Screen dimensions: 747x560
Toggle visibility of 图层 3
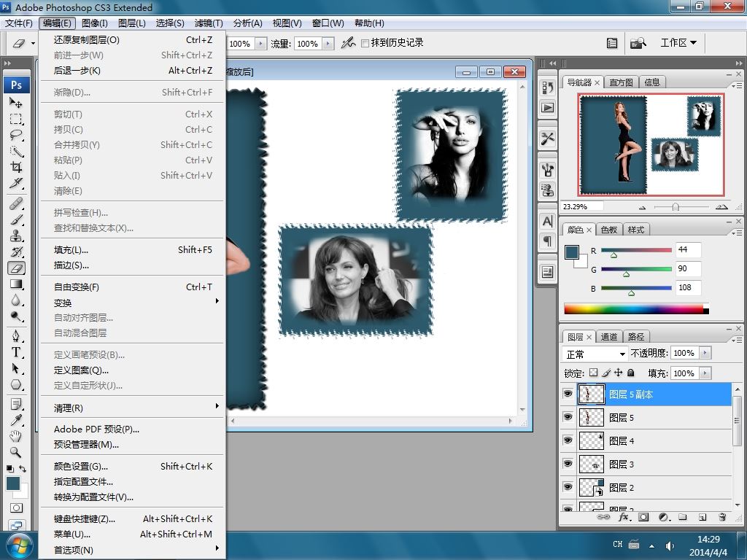click(568, 464)
